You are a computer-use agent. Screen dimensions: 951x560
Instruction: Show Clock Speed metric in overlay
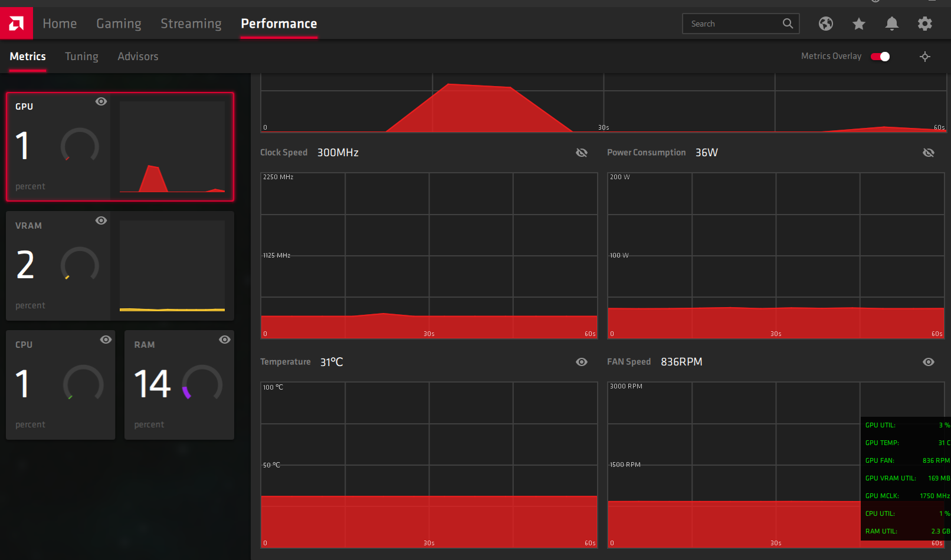(x=582, y=153)
